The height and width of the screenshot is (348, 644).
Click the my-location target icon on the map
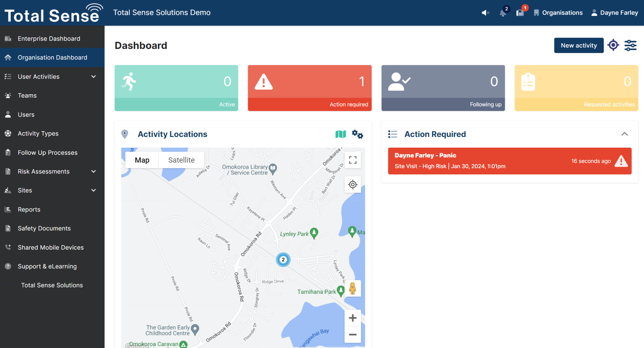pyautogui.click(x=353, y=185)
